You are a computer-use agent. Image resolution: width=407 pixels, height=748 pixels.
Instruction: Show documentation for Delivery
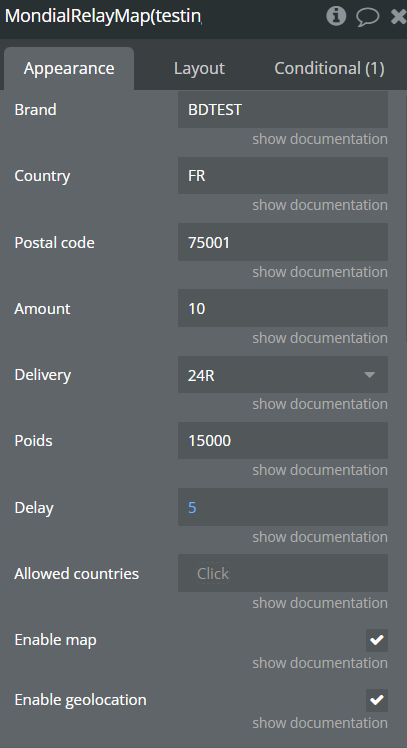tap(320, 404)
